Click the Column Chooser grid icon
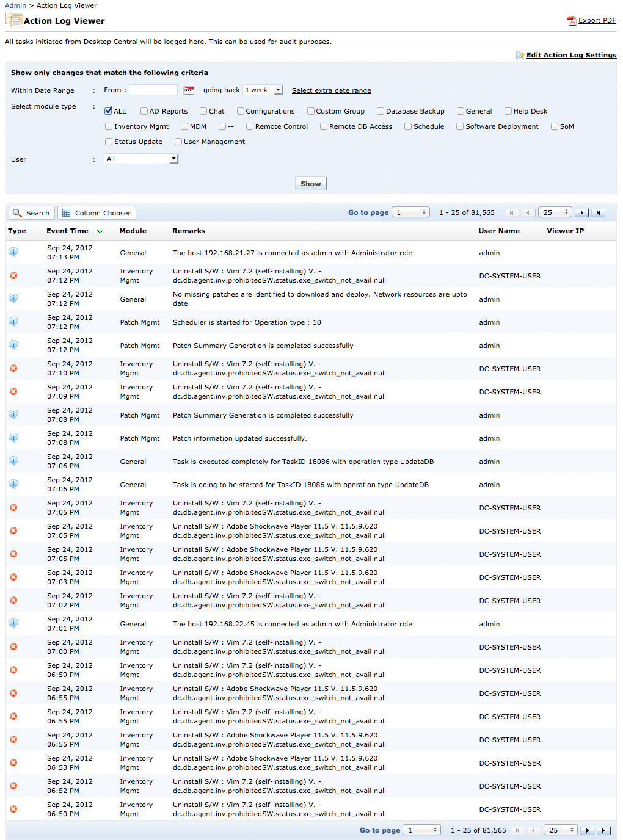This screenshot has width=623, height=840. click(67, 213)
